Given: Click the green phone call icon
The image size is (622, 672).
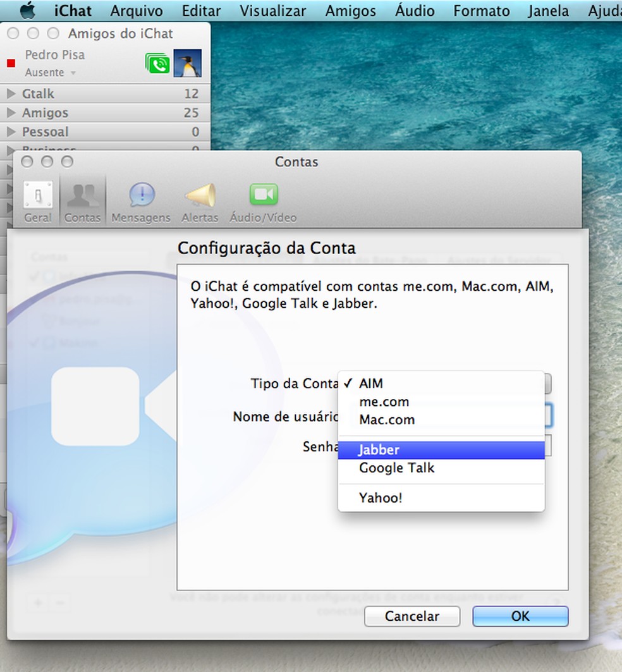Looking at the screenshot, I should click(x=157, y=64).
